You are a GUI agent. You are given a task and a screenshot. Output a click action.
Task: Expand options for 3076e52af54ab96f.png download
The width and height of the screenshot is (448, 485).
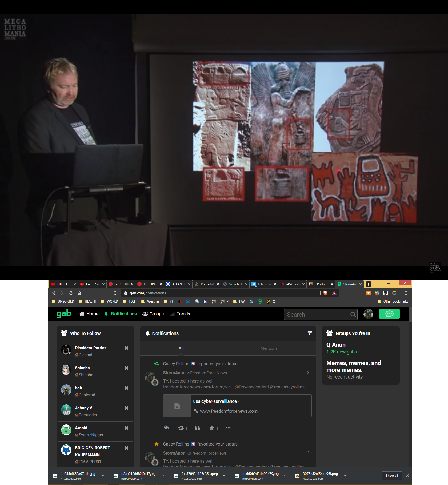tap(345, 476)
